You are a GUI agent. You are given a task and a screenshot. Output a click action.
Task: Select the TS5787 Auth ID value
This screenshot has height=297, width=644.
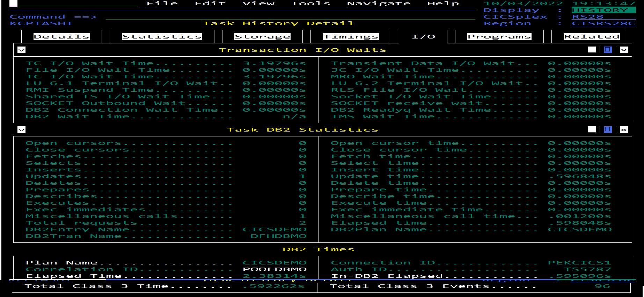click(588, 269)
